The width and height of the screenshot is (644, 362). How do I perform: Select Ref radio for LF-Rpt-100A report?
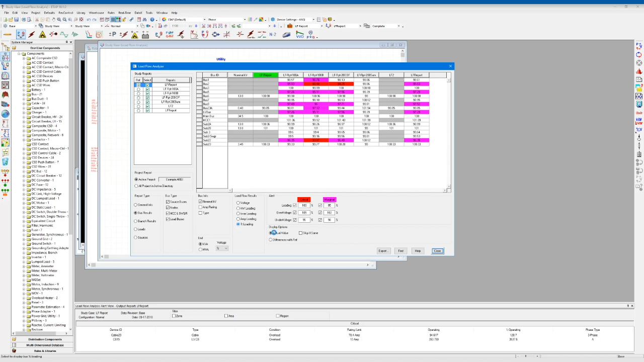point(138,89)
